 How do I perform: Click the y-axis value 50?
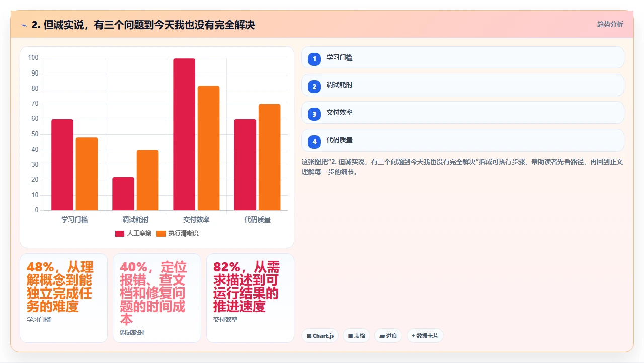pos(35,134)
